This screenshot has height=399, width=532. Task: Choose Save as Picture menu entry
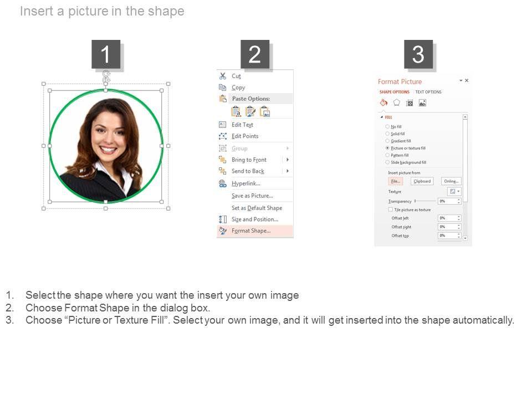(255, 196)
